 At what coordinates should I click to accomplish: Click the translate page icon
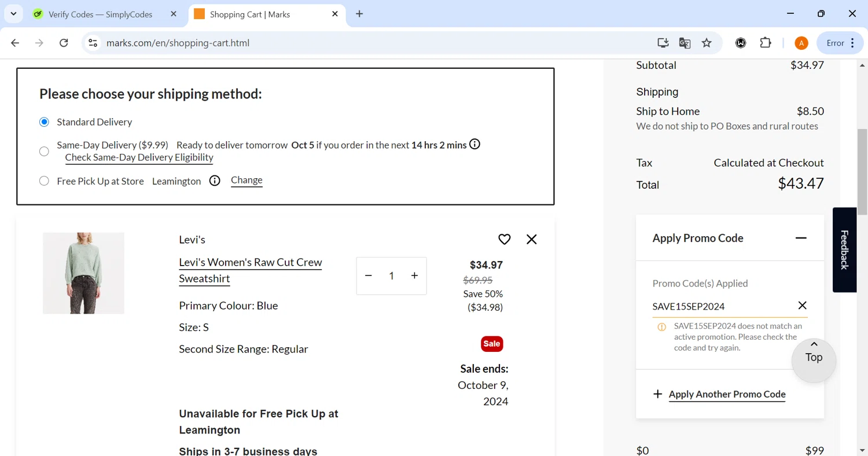point(685,43)
